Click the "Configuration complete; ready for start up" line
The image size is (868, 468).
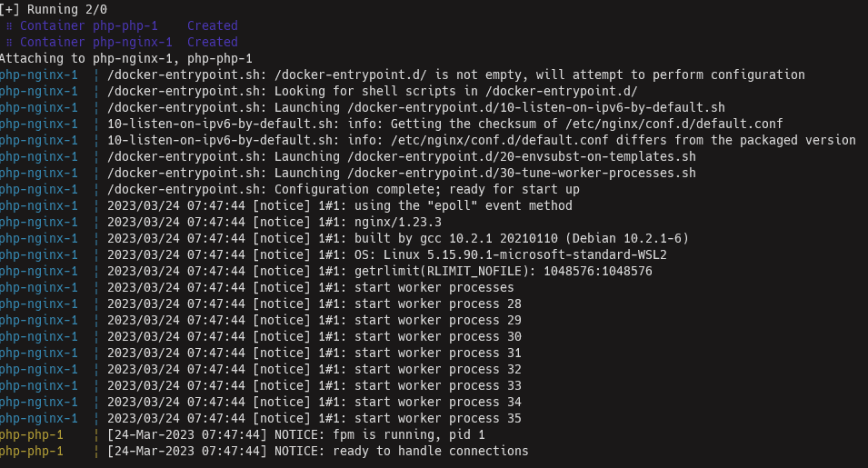point(427,189)
